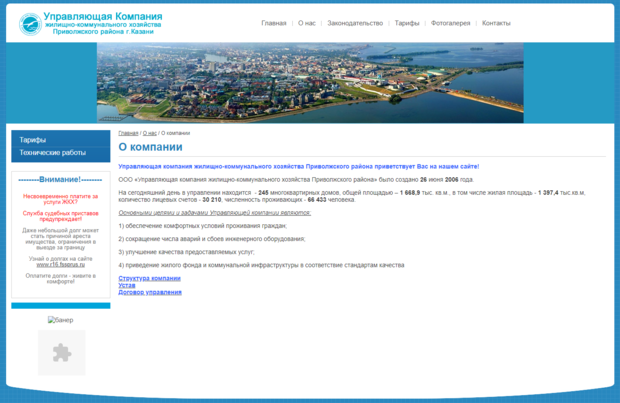
Task: Visit the r16.fssprus.ru debt site link
Action: [x=60, y=264]
